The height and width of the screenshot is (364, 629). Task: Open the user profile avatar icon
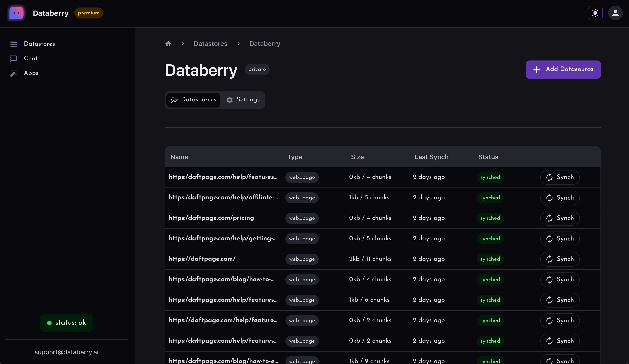point(615,13)
